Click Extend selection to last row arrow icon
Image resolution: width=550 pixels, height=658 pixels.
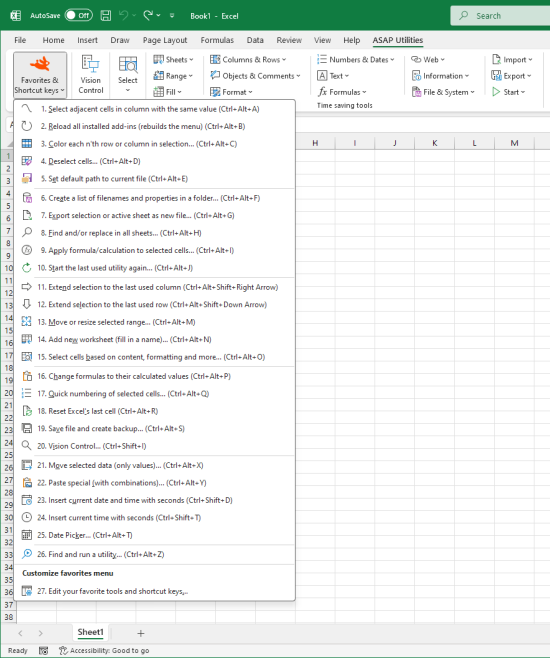coord(26,304)
